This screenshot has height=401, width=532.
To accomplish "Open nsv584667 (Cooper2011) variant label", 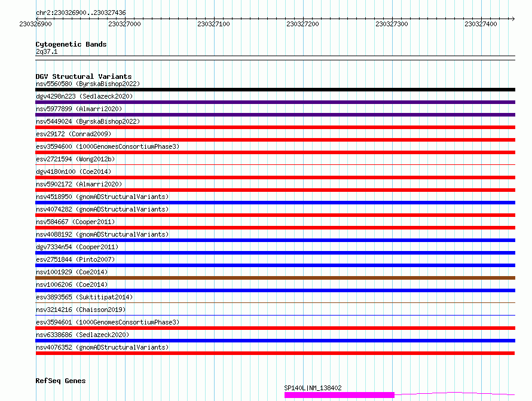I will [x=75, y=222].
